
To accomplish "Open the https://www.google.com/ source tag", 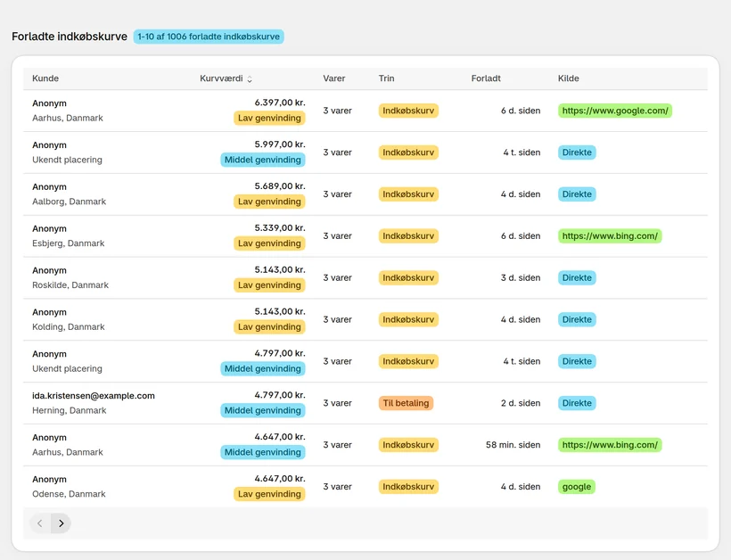I will pyautogui.click(x=615, y=111).
